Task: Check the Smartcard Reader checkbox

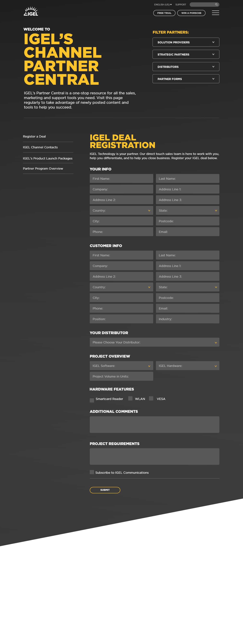Action: pyautogui.click(x=92, y=400)
